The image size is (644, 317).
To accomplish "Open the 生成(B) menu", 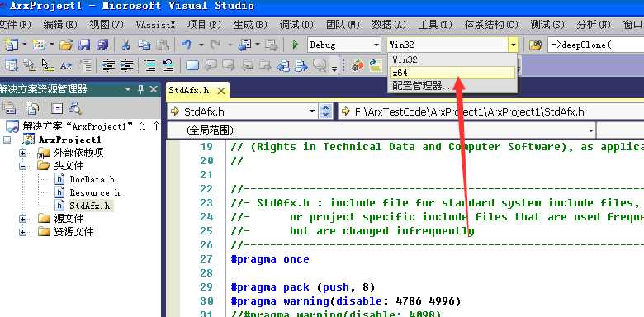I will coord(250,25).
